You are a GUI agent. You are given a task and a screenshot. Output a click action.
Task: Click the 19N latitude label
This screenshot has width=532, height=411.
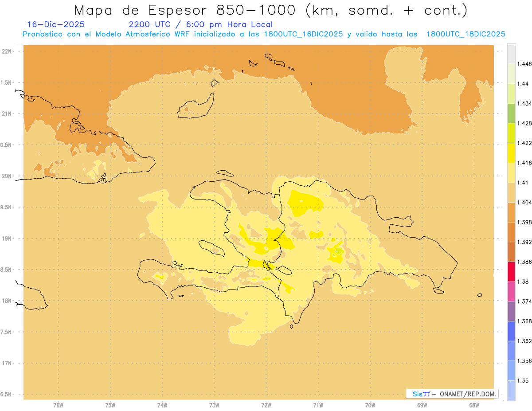6,238
